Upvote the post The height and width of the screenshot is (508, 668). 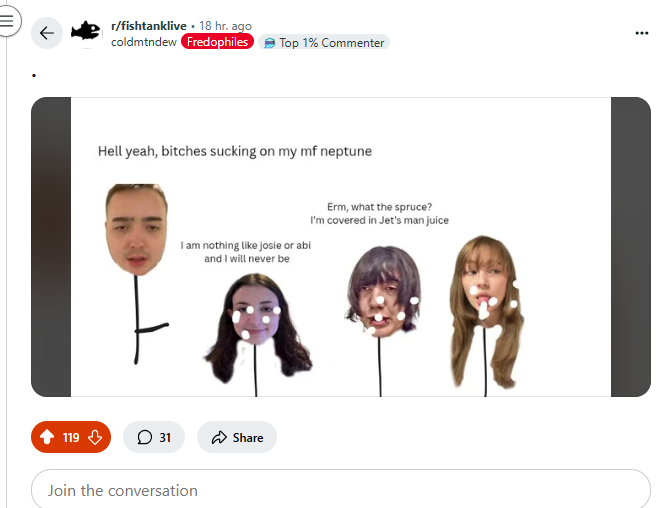47,437
